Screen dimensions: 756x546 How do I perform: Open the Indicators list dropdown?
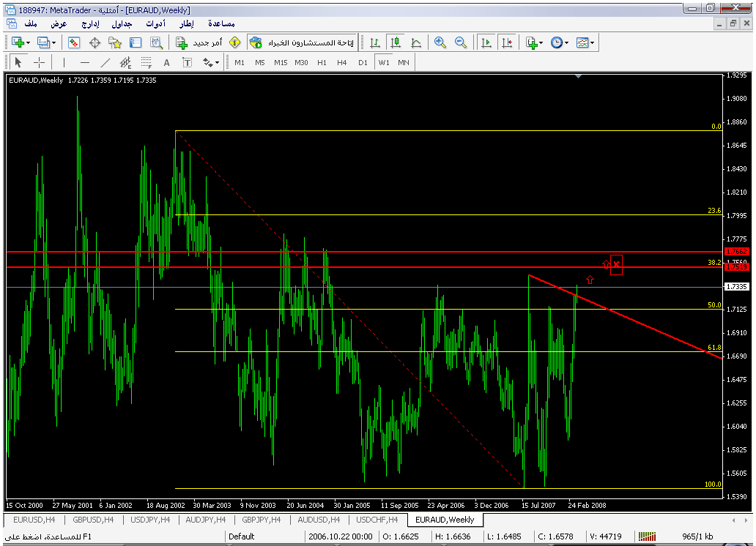(x=533, y=43)
